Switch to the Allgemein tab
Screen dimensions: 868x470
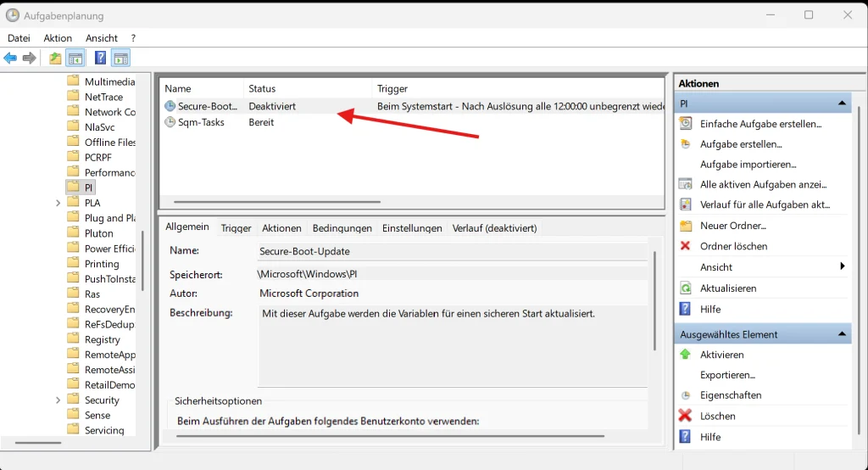pos(187,227)
